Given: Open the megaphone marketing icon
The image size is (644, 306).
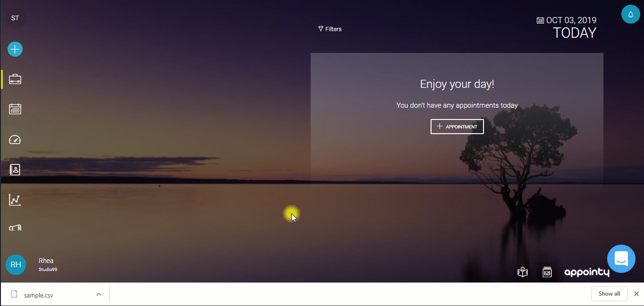Looking at the screenshot, I should [15, 228].
